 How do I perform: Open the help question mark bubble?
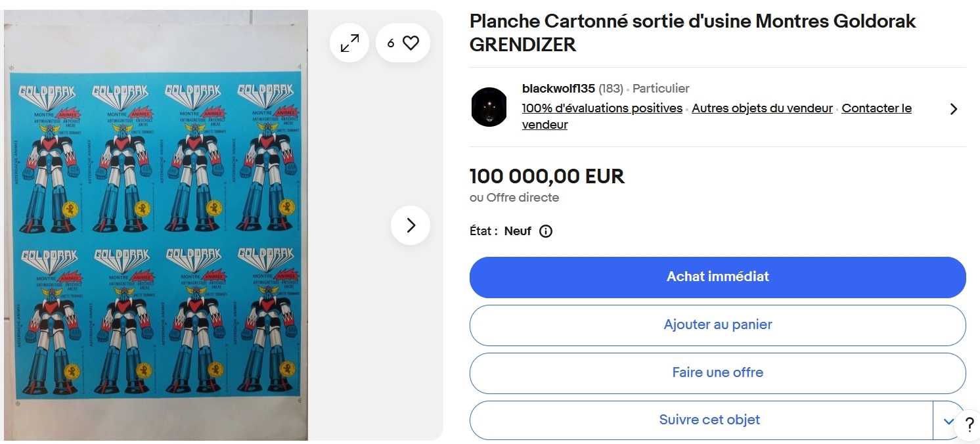tap(969, 424)
